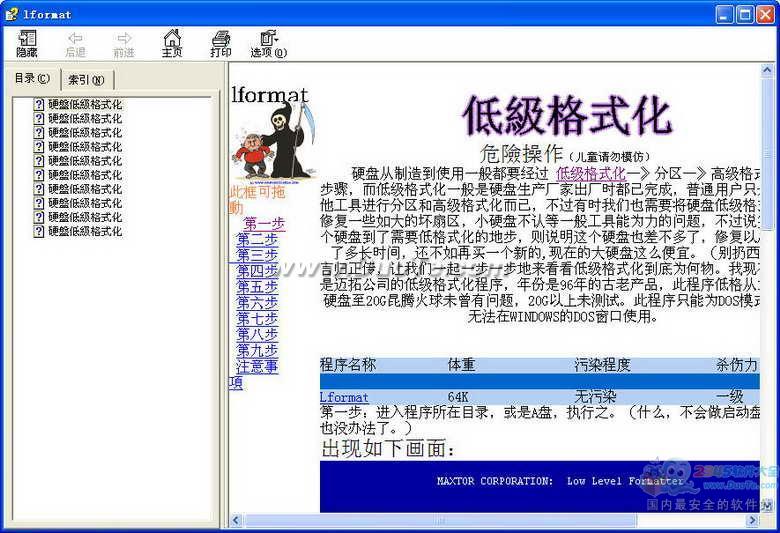780x533 pixels.
Task: Click the 前进 (Forward) toolbar icon
Action: click(124, 44)
